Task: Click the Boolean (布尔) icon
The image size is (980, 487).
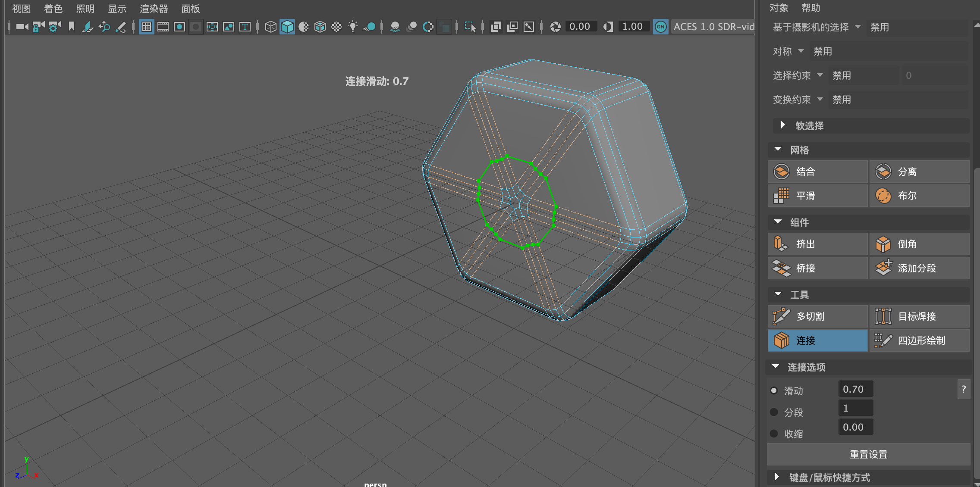Action: [x=883, y=196]
